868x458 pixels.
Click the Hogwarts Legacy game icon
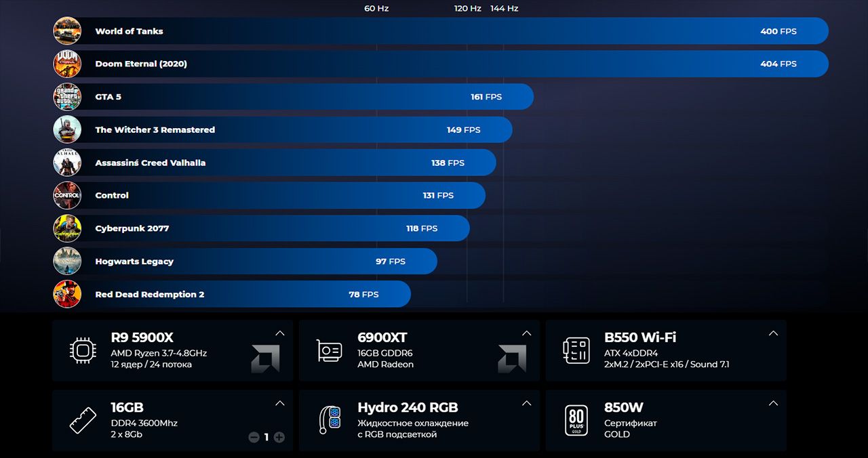67,262
